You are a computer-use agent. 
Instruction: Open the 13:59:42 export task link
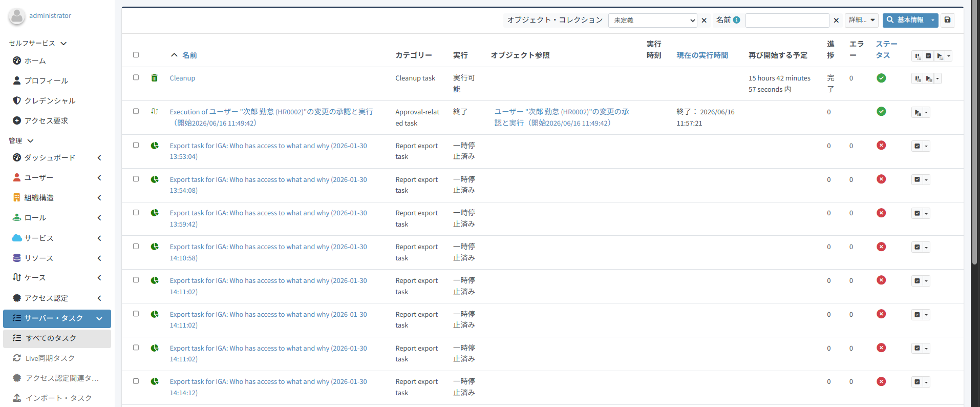[268, 218]
